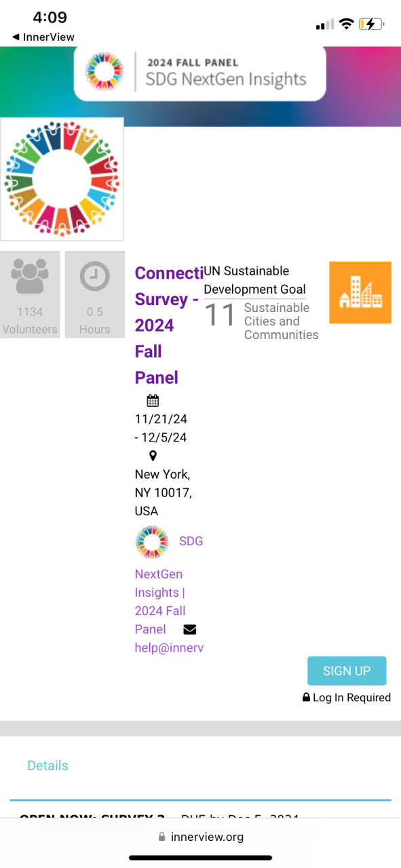Tap the volunteers group icon

click(30, 277)
